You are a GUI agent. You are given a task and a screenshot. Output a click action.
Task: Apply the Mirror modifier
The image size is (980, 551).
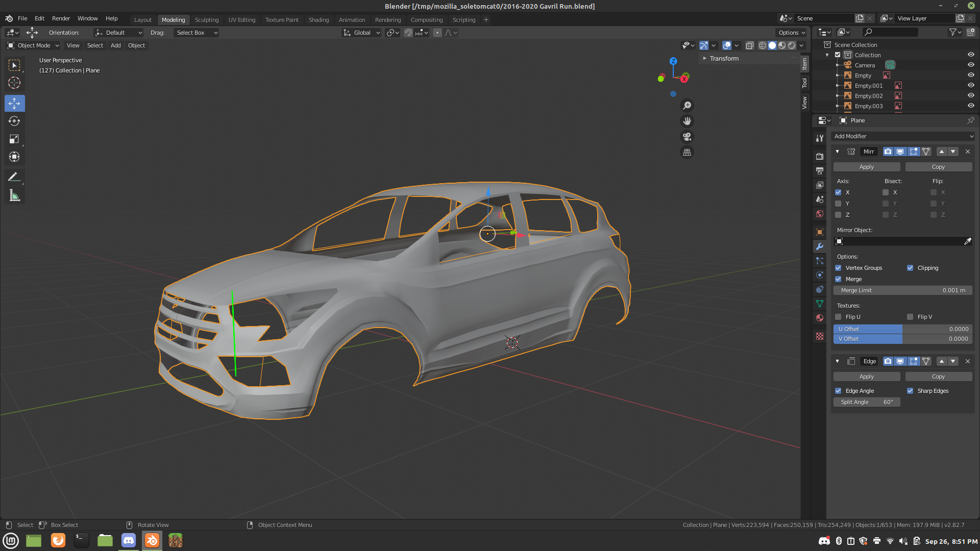point(867,167)
